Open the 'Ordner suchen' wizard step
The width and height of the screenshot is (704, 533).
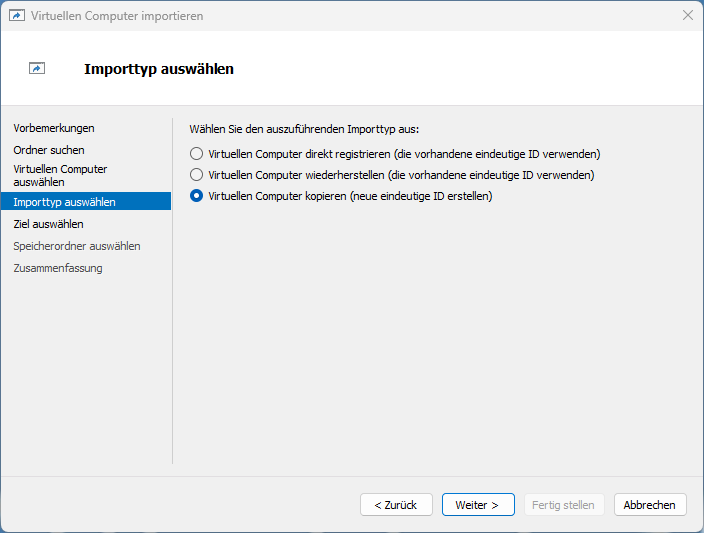(49, 150)
